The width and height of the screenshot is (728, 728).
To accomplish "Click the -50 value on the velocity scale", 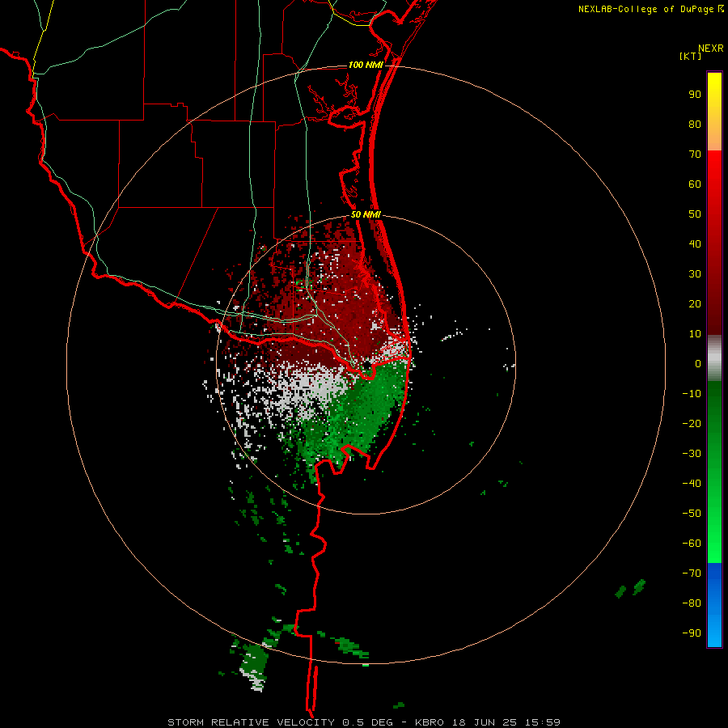I will [692, 514].
